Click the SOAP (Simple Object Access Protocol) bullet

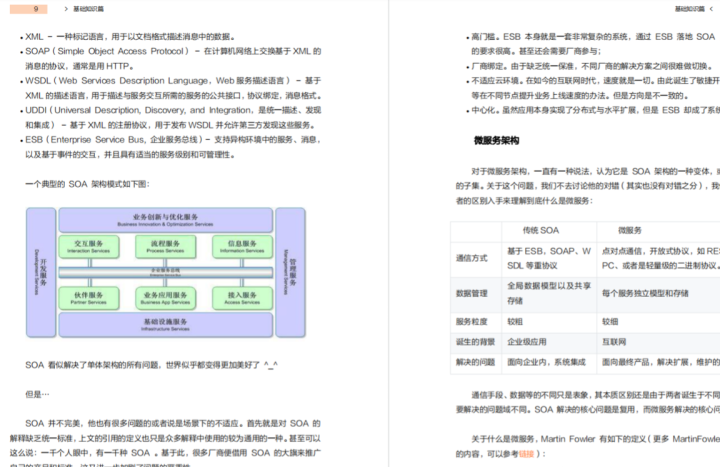coord(171,58)
